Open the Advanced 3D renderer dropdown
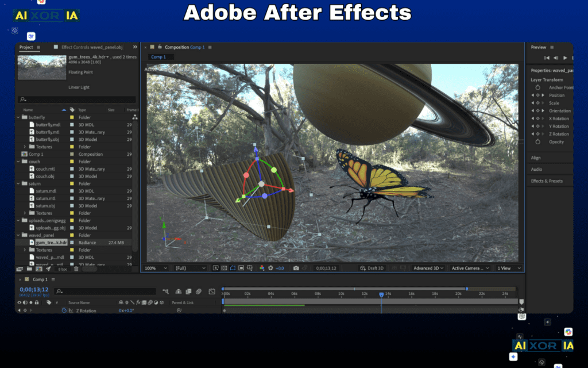The image size is (588, 368). [428, 267]
